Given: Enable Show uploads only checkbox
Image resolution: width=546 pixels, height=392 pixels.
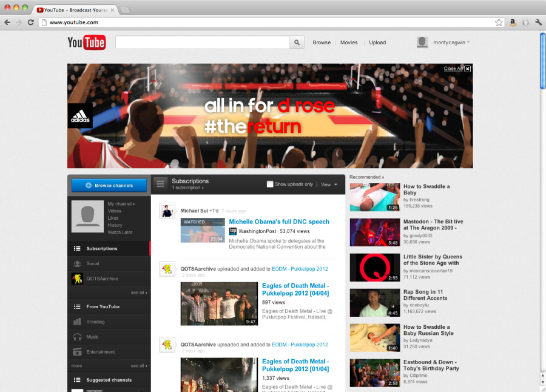Looking at the screenshot, I should coord(270,184).
